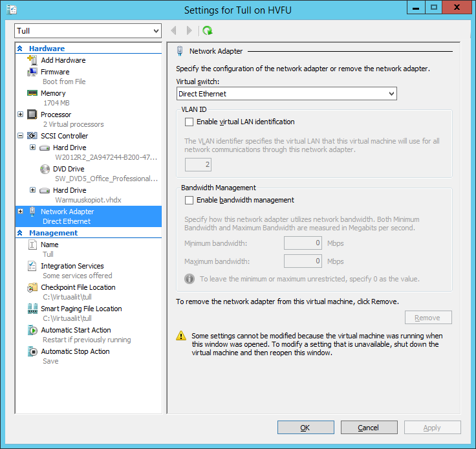Select Smart Paging File Location item
Screen dimensions: 476x449
[81, 309]
